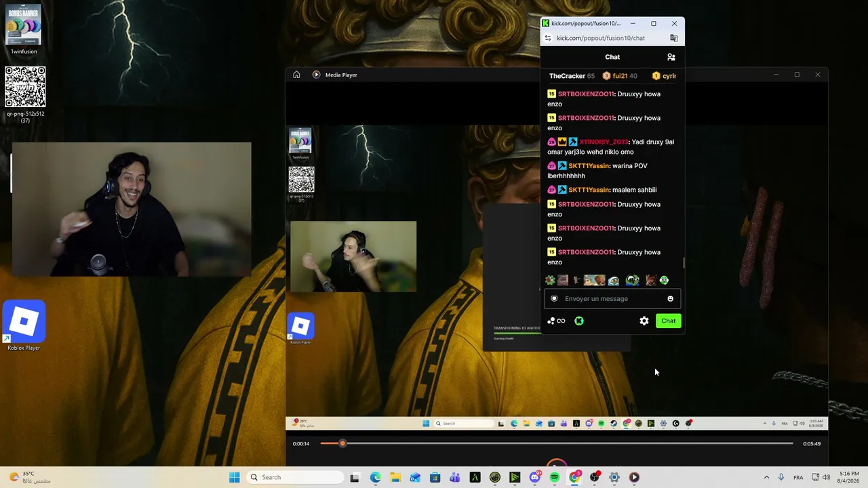The height and width of the screenshot is (488, 868).
Task: Select kick.com/popout/fusion10/chat URL
Action: click(x=601, y=39)
